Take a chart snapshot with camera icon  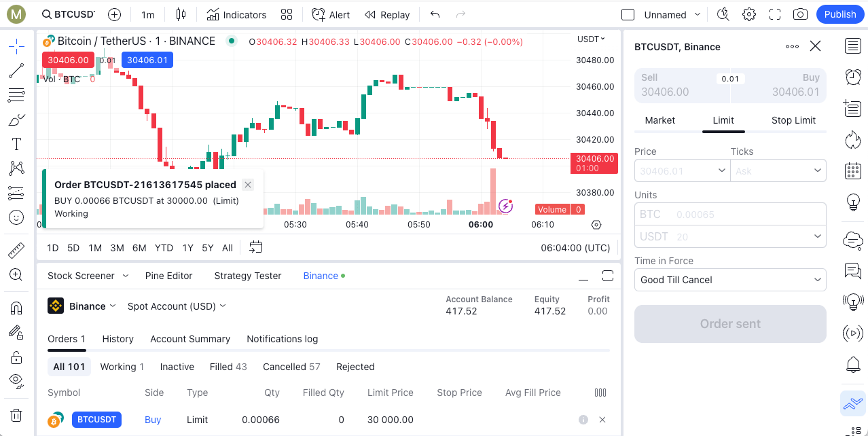pos(801,14)
